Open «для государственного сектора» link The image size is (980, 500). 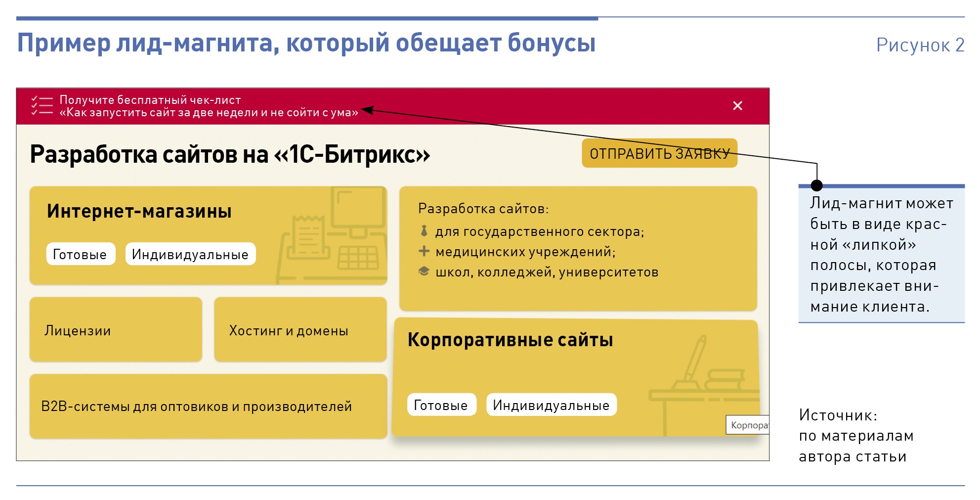pyautogui.click(x=540, y=231)
